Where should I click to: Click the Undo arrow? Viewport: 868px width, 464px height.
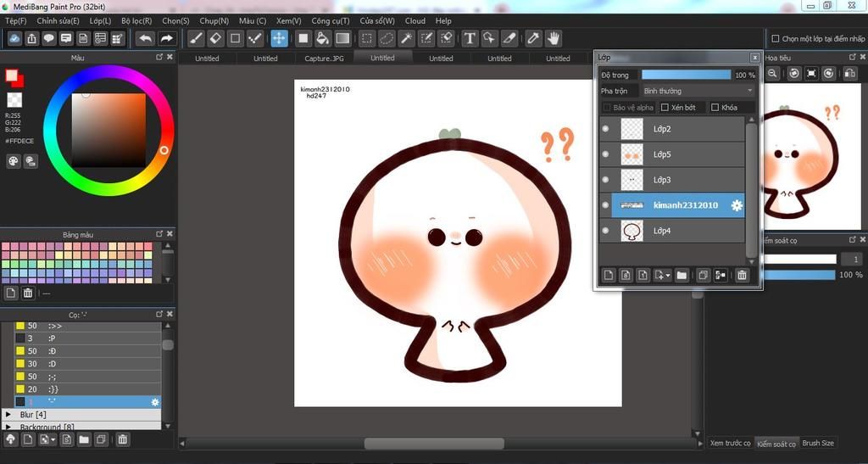coord(146,38)
